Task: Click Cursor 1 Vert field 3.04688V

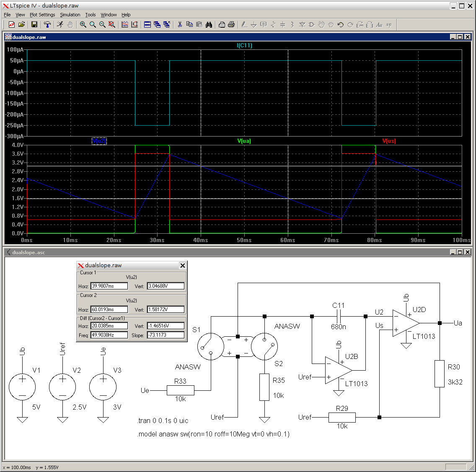Action: 166,286
